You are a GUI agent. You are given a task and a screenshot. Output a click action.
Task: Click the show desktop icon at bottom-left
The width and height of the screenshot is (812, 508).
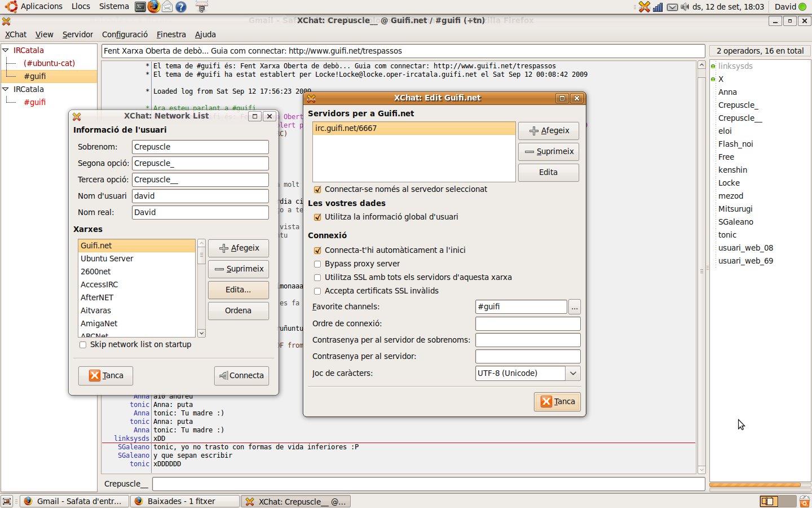(7, 501)
